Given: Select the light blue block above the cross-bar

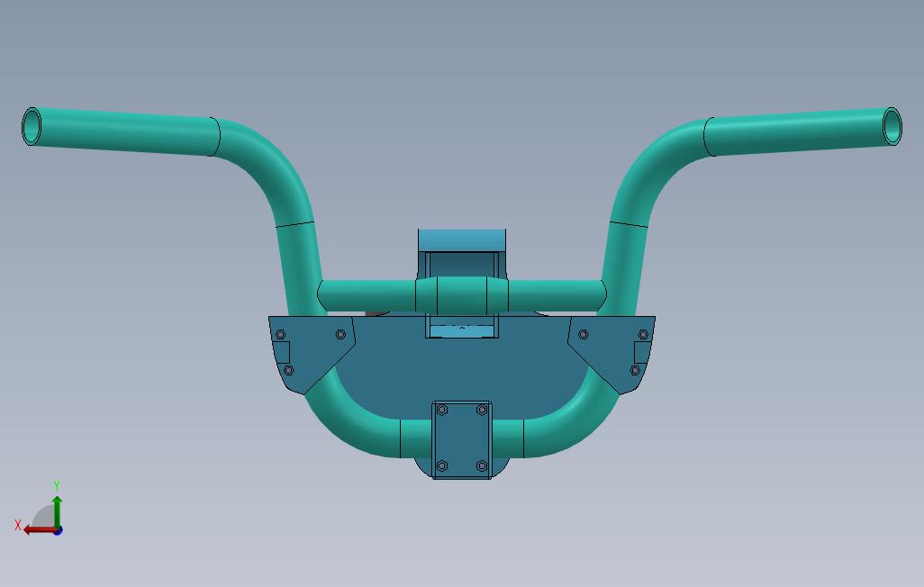Looking at the screenshot, I should point(462,239).
